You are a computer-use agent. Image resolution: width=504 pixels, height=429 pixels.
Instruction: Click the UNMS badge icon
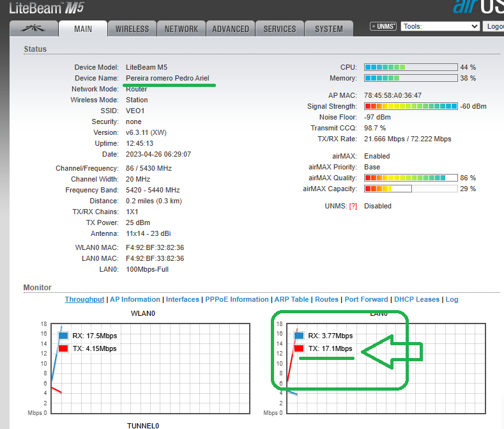[383, 26]
